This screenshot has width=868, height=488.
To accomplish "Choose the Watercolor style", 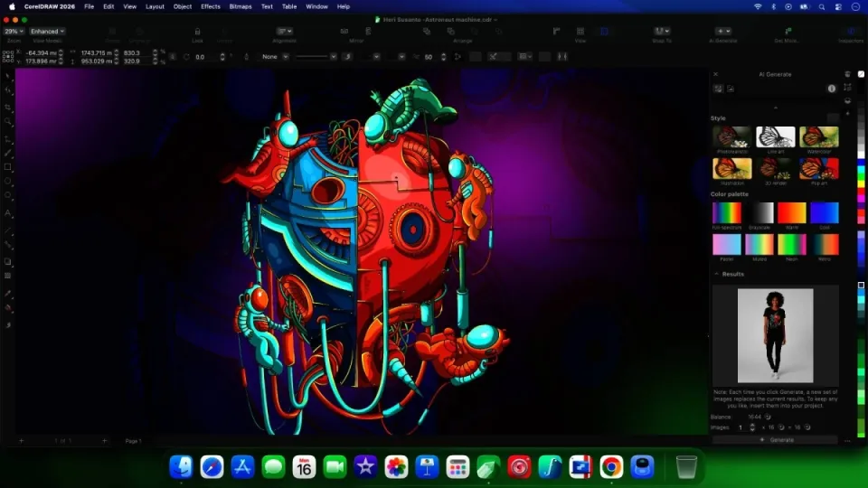I will (x=819, y=136).
